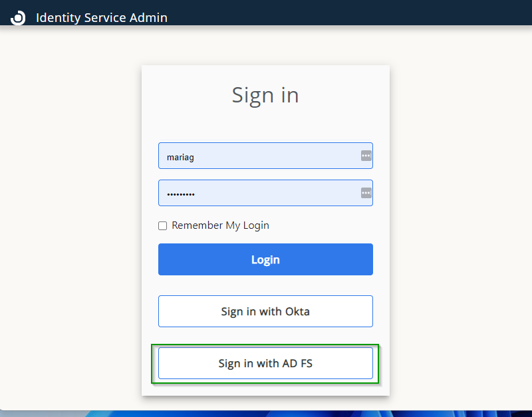The image size is (532, 417).
Task: Select Sign in with AD FS
Action: coord(265,363)
